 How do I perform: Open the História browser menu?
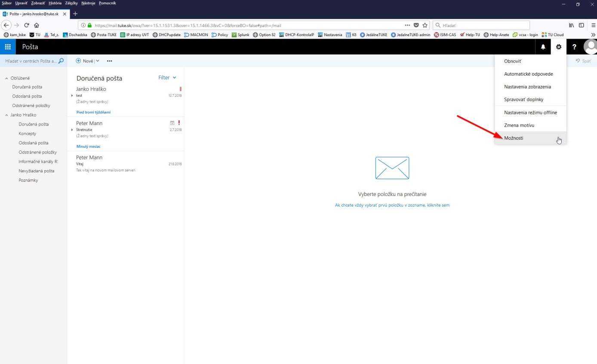pos(55,3)
